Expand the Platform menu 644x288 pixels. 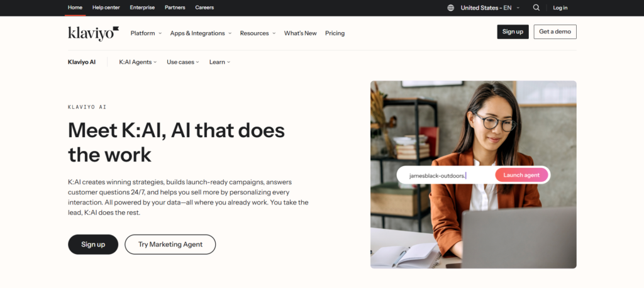pyautogui.click(x=146, y=33)
